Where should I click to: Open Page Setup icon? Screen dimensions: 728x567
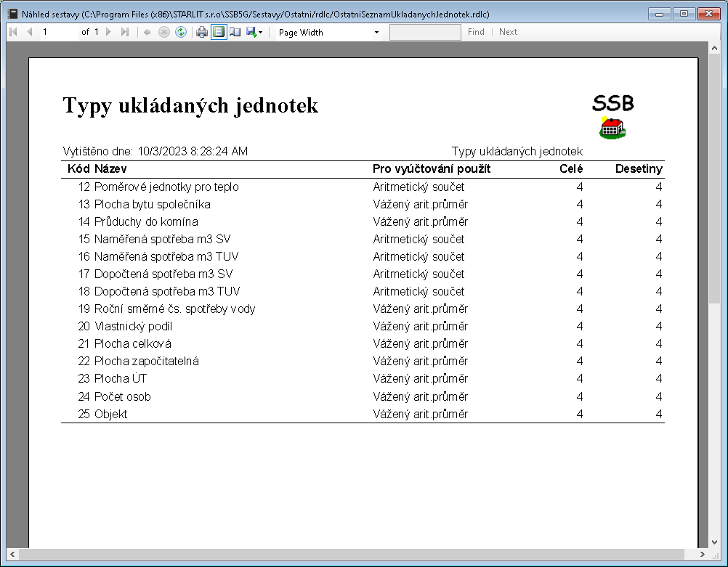(235, 32)
